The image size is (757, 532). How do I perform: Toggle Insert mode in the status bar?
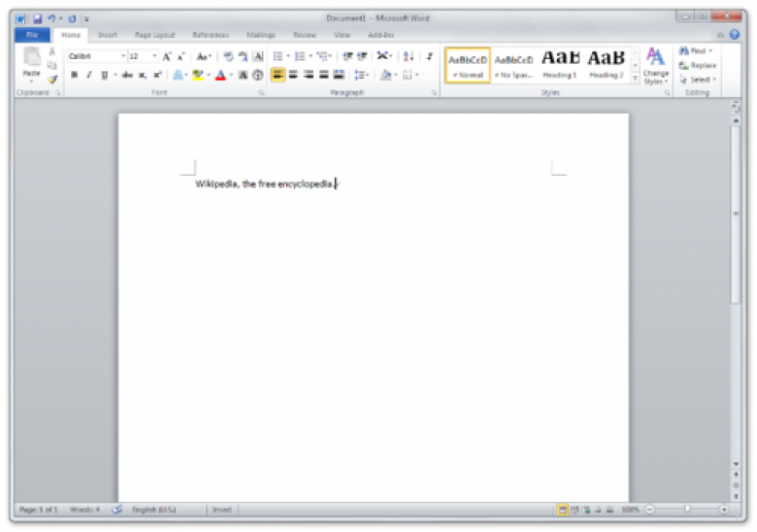coord(222,510)
